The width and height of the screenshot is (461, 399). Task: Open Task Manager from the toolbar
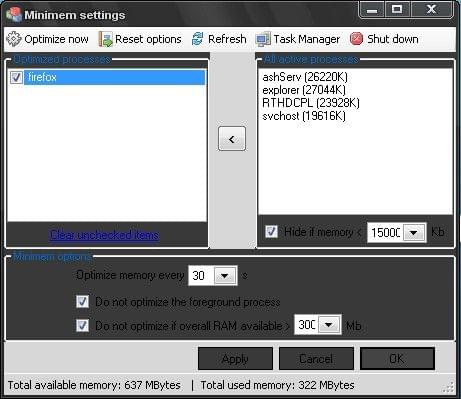point(298,39)
